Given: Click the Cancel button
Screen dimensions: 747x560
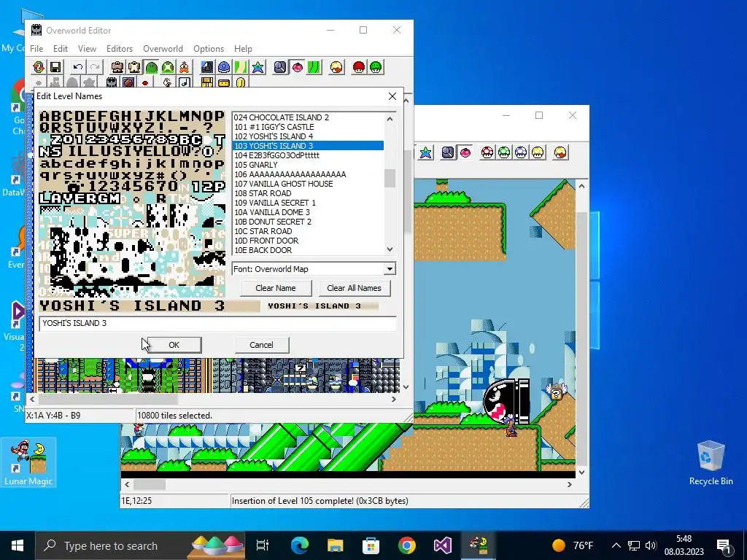Looking at the screenshot, I should 262,345.
